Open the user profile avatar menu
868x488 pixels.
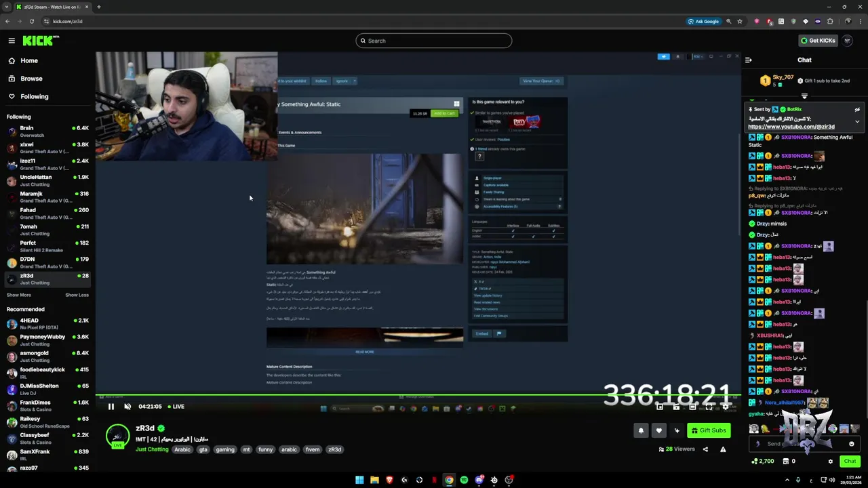coord(848,41)
